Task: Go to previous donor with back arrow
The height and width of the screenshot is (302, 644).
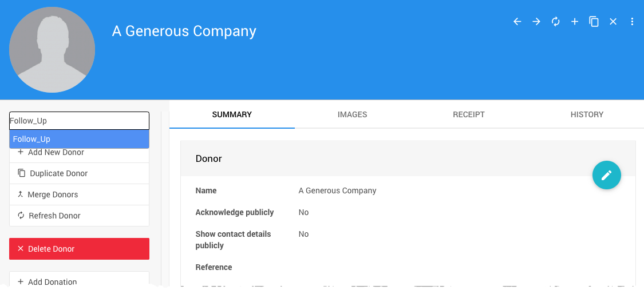Action: (517, 22)
